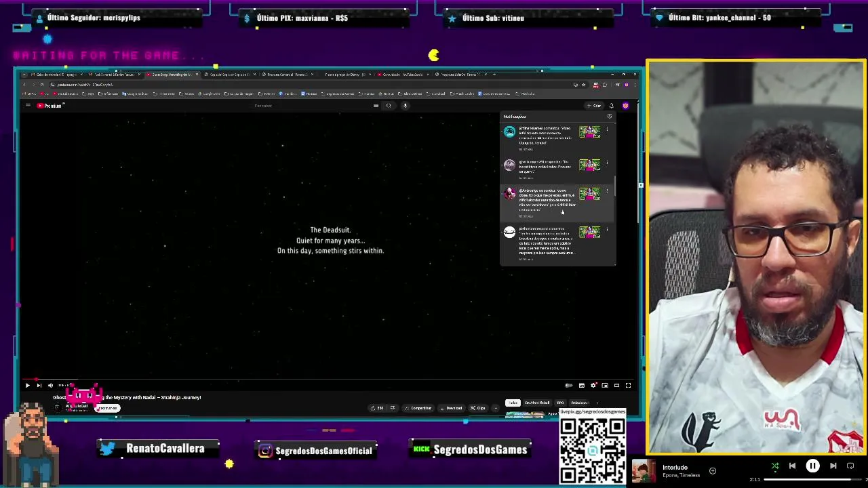Go to YouTube Premium home logo

(50, 106)
